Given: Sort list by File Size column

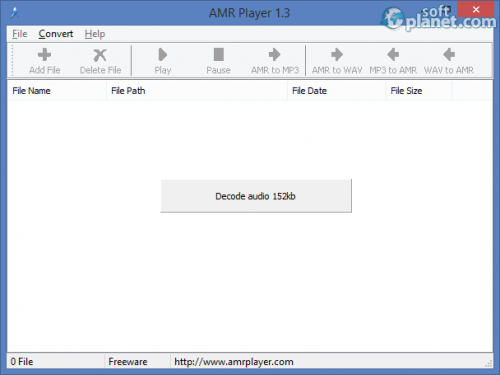Looking at the screenshot, I should click(419, 91).
